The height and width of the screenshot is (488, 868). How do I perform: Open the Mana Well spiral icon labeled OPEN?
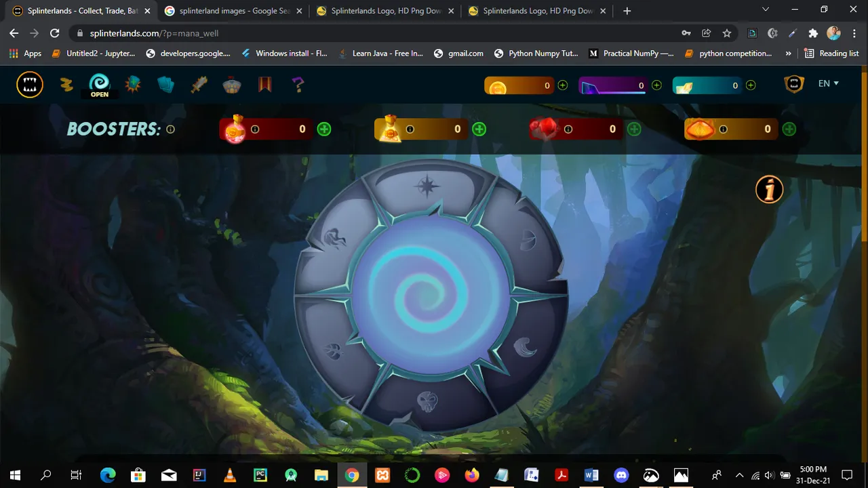100,85
